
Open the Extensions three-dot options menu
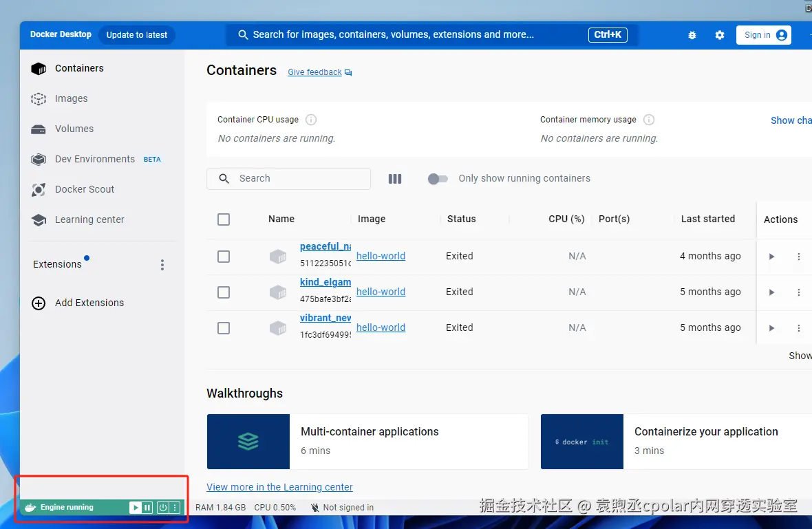[162, 265]
